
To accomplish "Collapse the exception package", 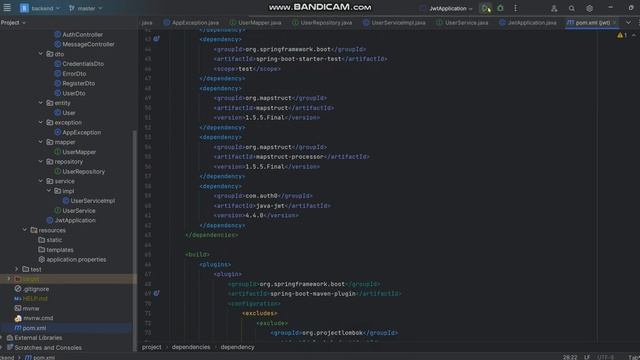I will (40, 122).
